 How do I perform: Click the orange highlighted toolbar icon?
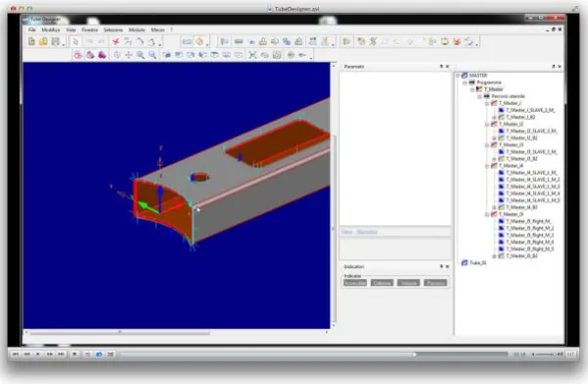pos(199,41)
